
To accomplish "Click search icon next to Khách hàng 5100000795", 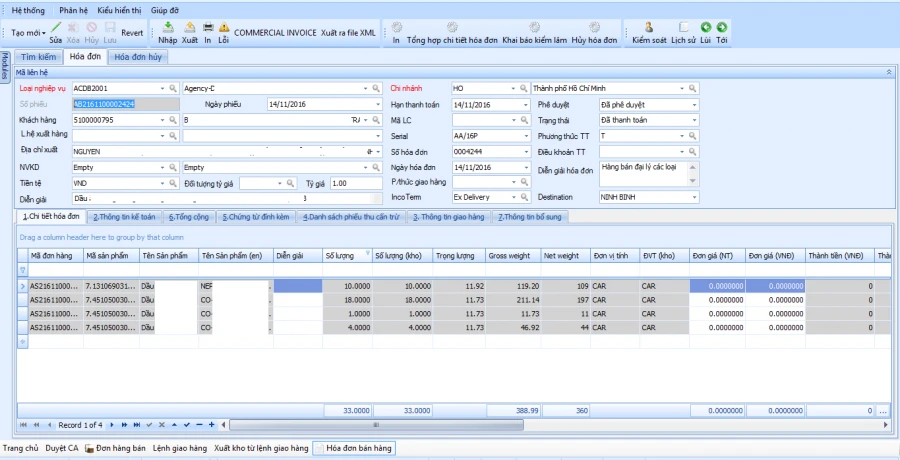I will click(x=173, y=120).
